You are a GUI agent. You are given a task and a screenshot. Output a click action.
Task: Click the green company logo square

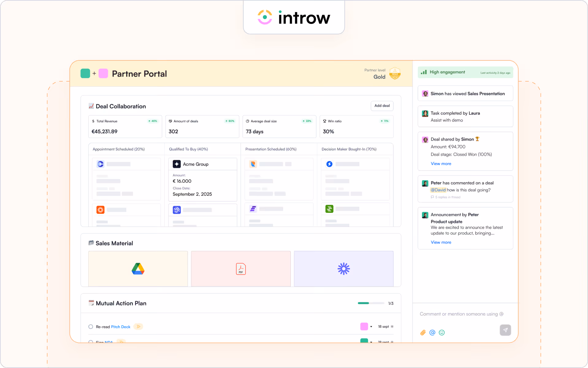pyautogui.click(x=85, y=74)
